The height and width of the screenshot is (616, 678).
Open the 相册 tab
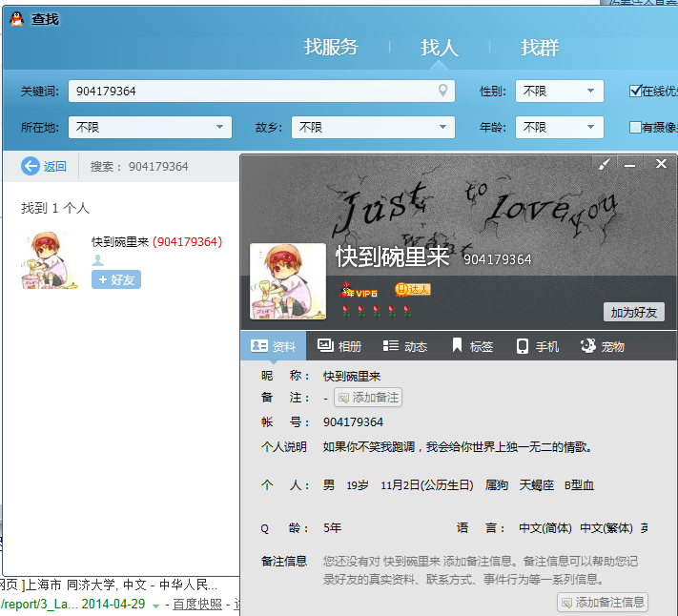click(x=339, y=346)
